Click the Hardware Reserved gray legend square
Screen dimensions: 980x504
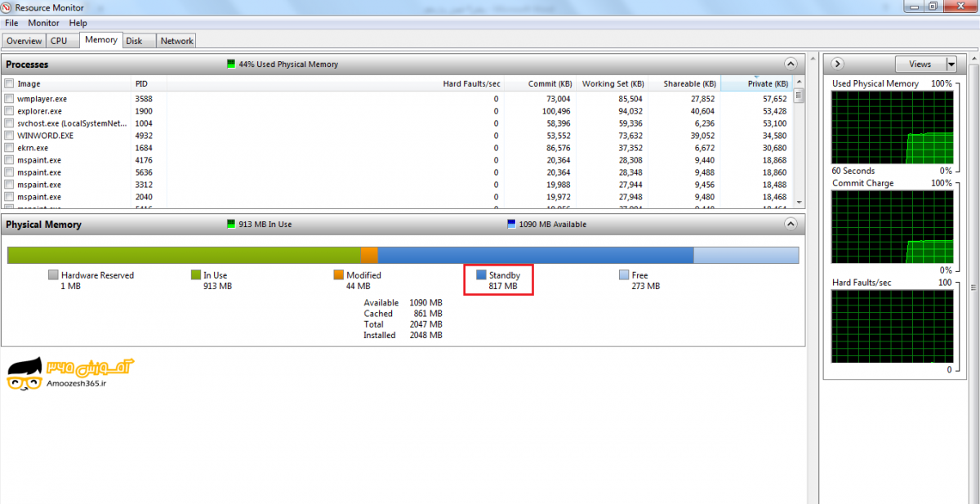click(53, 275)
